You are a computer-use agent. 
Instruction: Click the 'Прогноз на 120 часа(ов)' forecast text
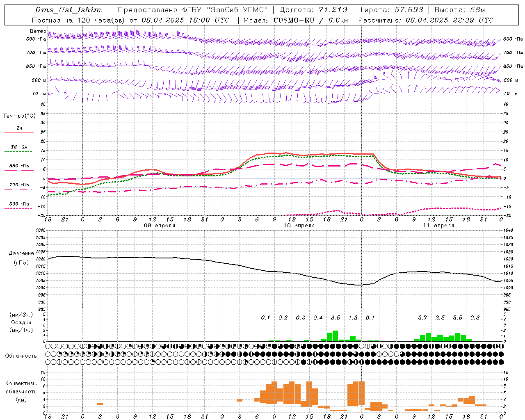79,20
